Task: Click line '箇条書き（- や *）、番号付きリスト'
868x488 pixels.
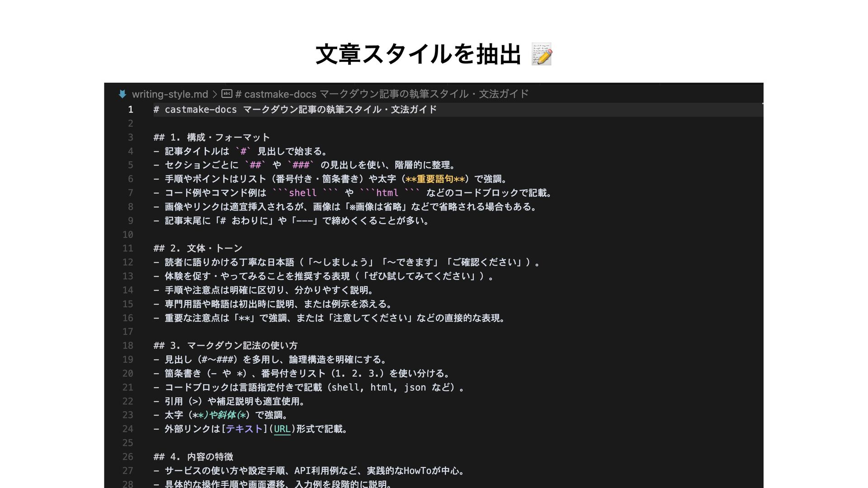Action: [302, 374]
